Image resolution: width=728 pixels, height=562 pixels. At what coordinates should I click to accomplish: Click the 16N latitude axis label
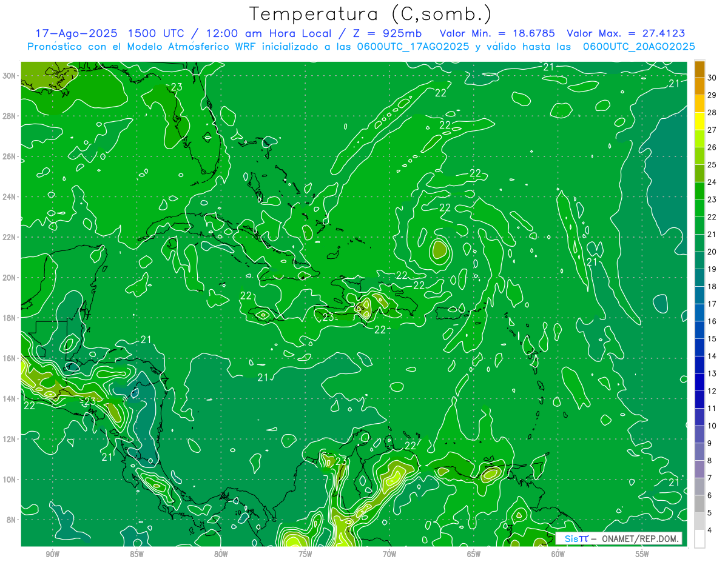pos(10,358)
